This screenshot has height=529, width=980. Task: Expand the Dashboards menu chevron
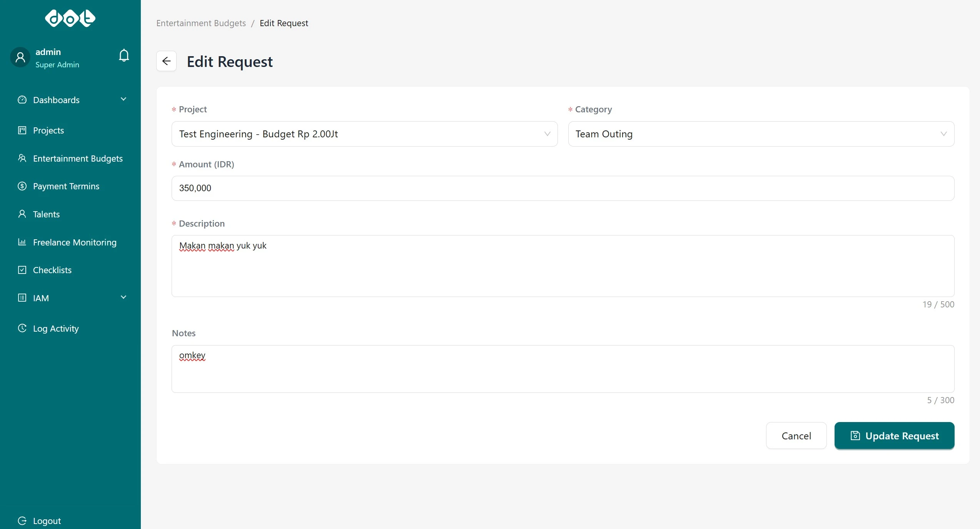pyautogui.click(x=124, y=99)
